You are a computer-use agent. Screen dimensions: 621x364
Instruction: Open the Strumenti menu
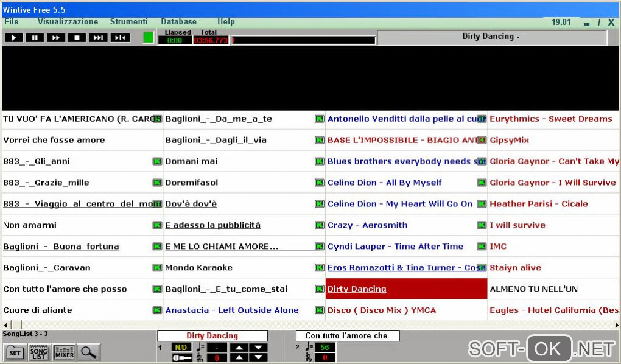pyautogui.click(x=128, y=21)
